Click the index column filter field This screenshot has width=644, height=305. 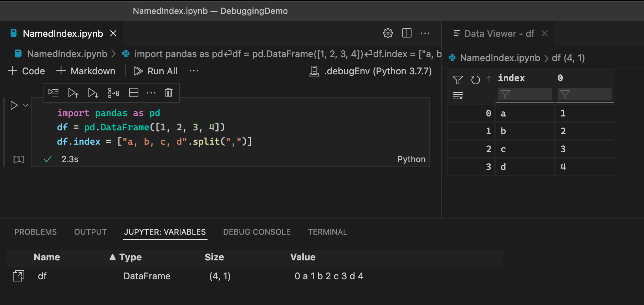pos(525,94)
